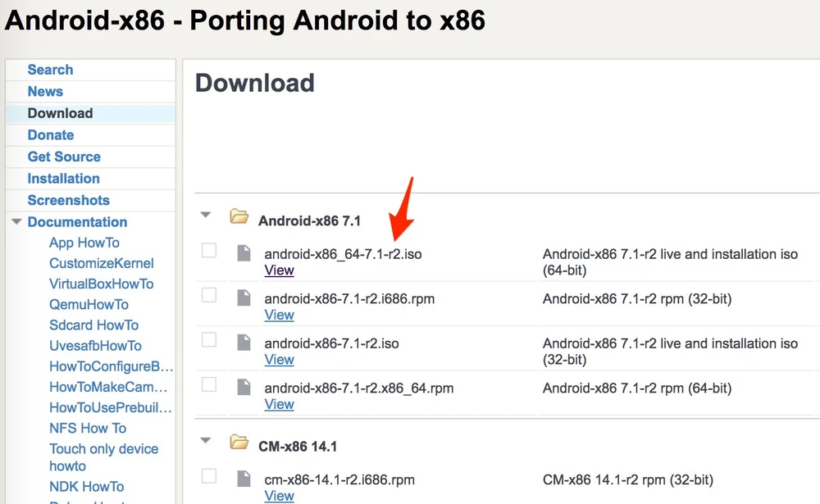Collapse the Documentation sidebar tree

point(16,222)
